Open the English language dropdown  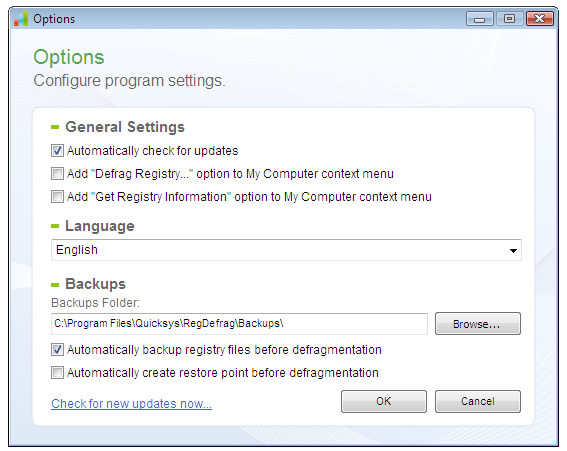[x=286, y=250]
